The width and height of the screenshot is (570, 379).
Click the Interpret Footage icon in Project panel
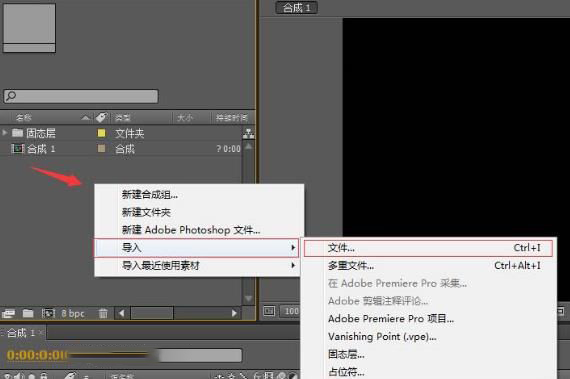[8, 313]
